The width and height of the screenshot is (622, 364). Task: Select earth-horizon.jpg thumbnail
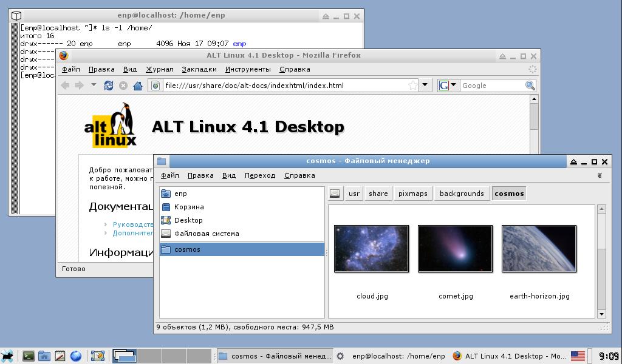coord(539,249)
